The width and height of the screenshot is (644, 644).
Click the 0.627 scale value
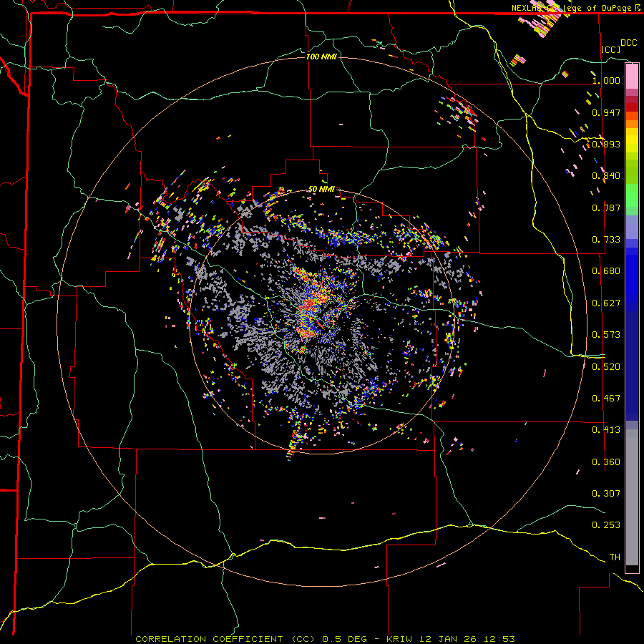(x=606, y=303)
